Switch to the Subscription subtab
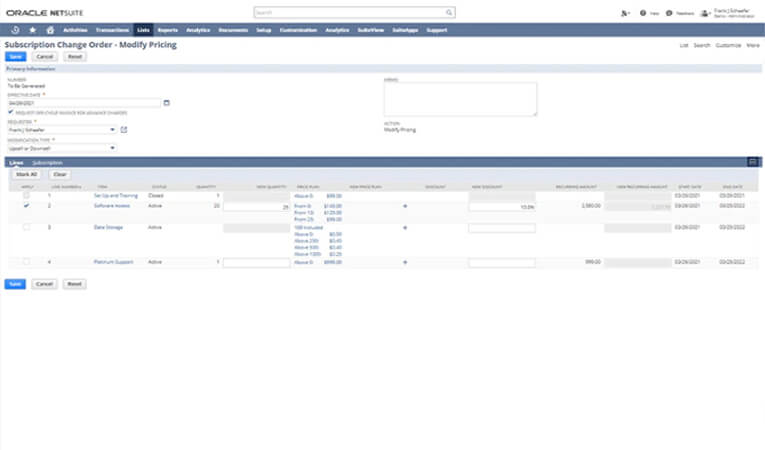 (x=47, y=163)
